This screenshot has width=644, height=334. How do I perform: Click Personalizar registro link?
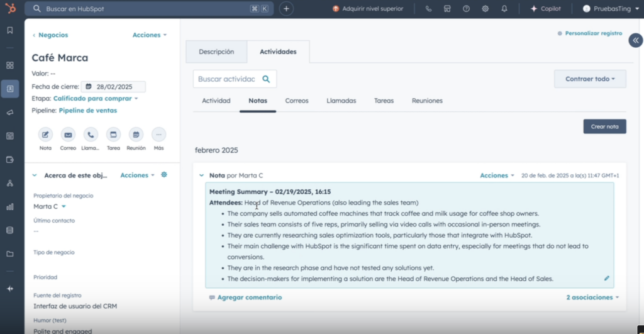point(590,33)
